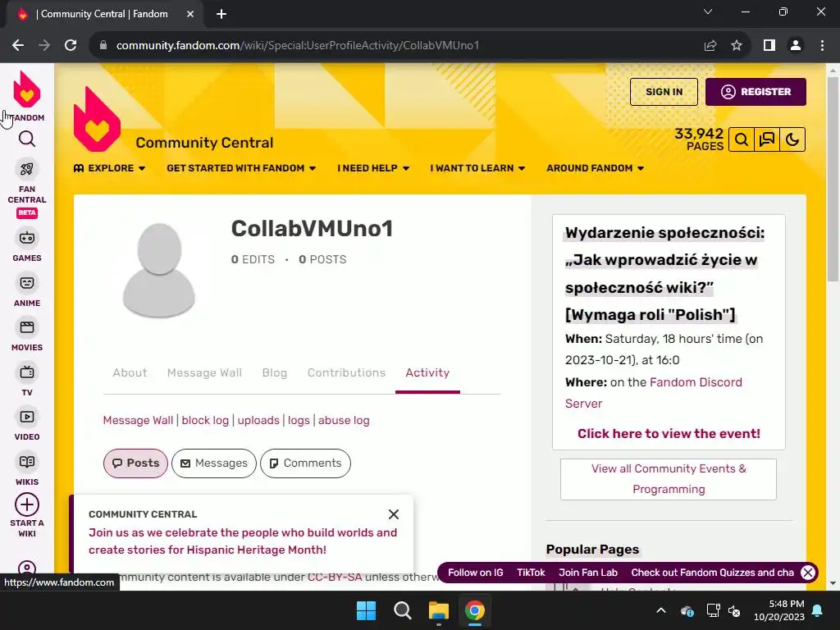Click the Sign In button

pyautogui.click(x=664, y=92)
